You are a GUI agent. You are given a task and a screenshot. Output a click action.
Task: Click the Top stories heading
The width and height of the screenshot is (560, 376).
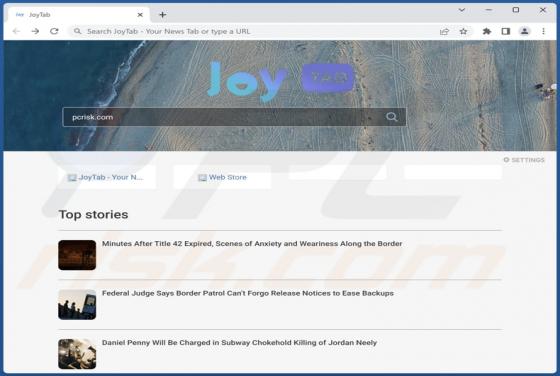(94, 215)
